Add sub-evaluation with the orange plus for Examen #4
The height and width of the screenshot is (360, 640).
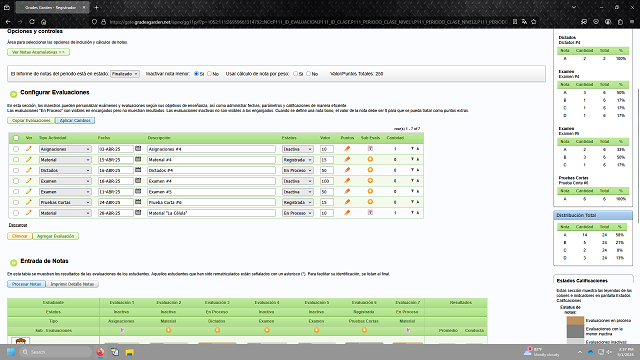370,180
